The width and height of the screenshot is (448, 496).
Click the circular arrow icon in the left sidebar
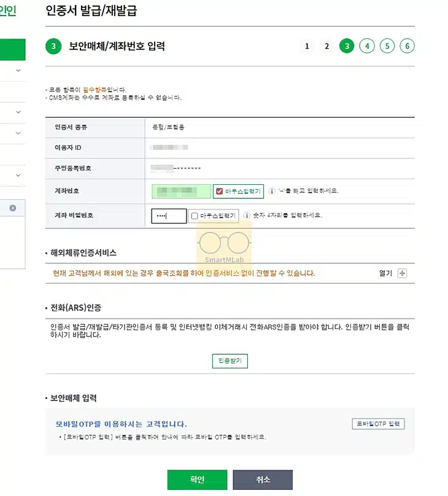13,207
